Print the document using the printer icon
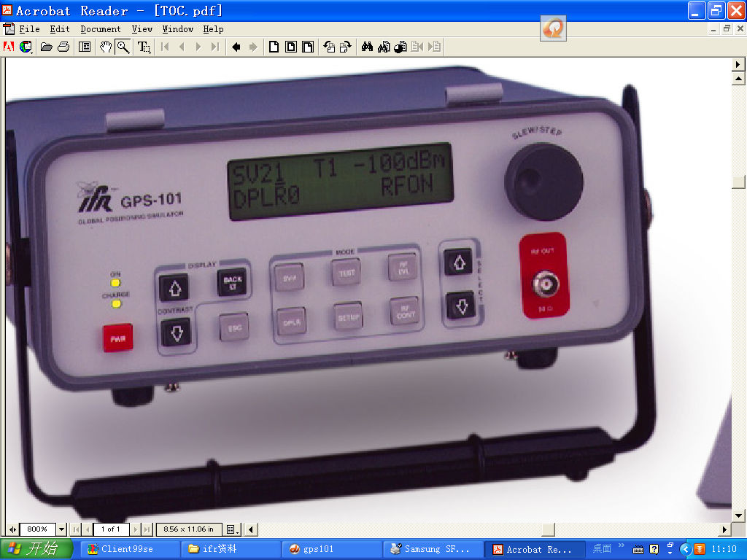The height and width of the screenshot is (560, 747). (63, 47)
